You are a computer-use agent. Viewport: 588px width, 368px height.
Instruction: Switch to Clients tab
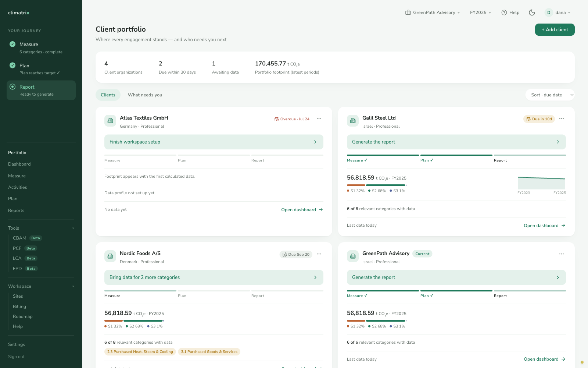coord(108,95)
